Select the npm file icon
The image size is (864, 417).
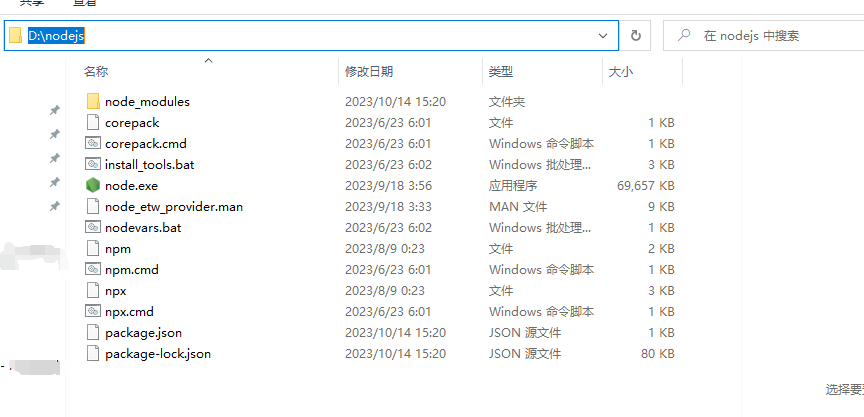click(93, 248)
